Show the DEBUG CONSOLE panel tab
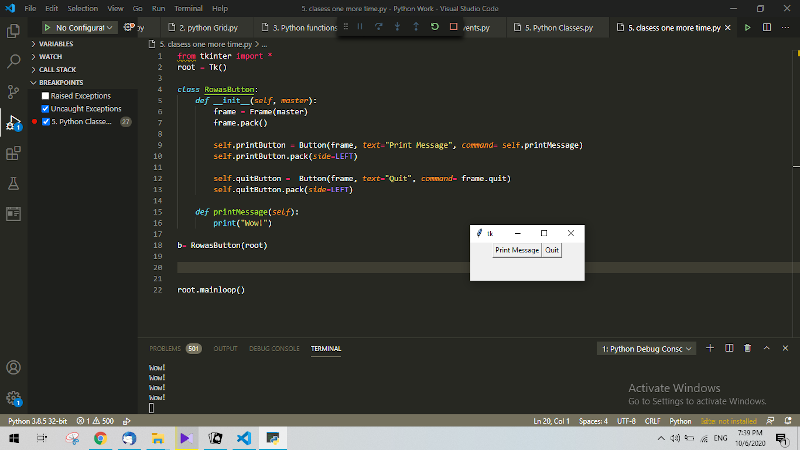The image size is (800, 450). pyautogui.click(x=274, y=348)
